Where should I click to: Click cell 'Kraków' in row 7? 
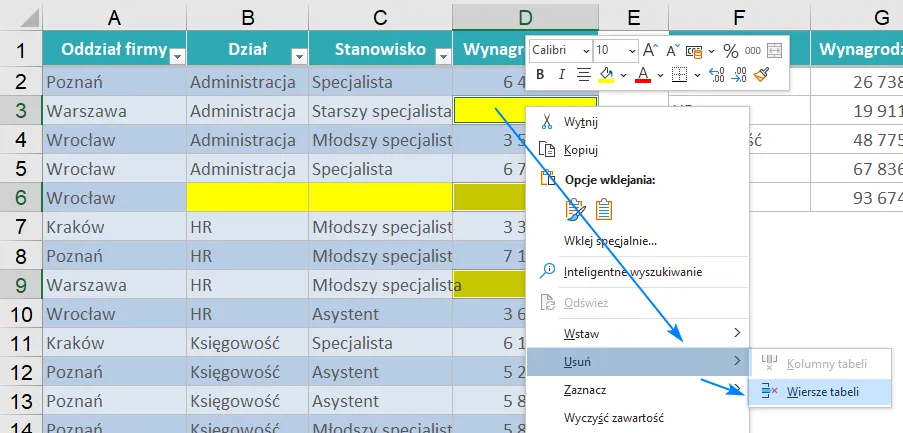click(x=115, y=227)
